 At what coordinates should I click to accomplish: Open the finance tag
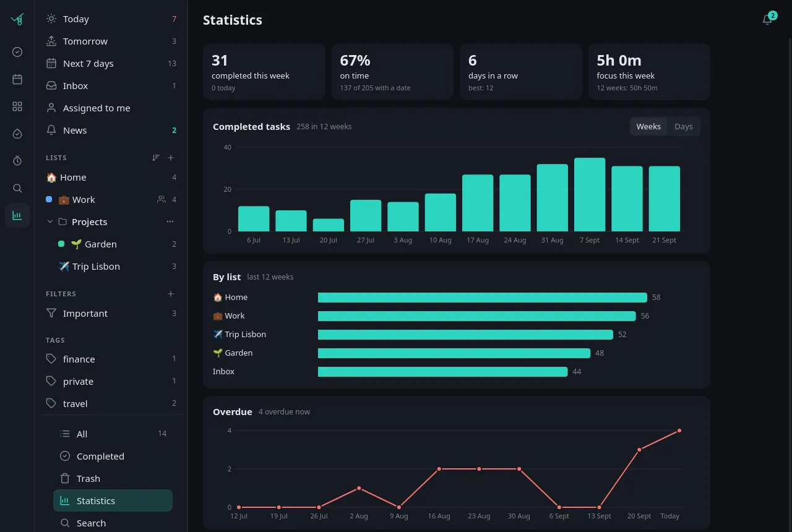[x=111, y=359]
